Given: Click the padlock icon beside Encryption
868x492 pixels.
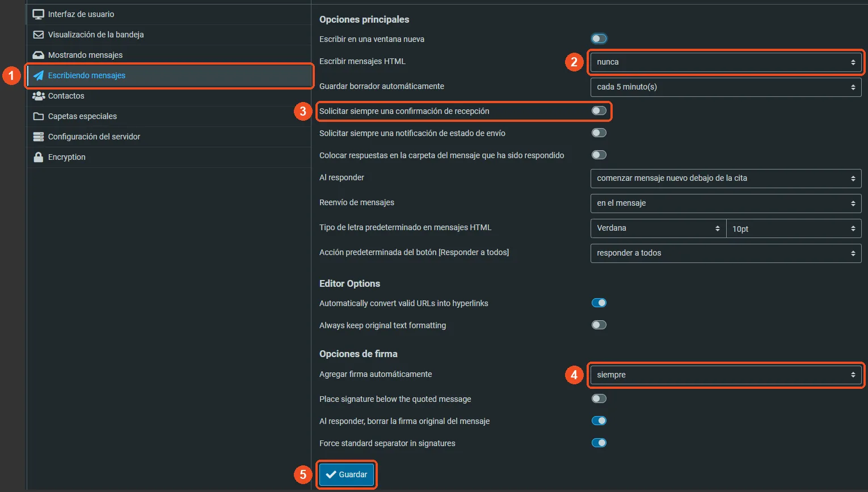Looking at the screenshot, I should click(x=39, y=157).
